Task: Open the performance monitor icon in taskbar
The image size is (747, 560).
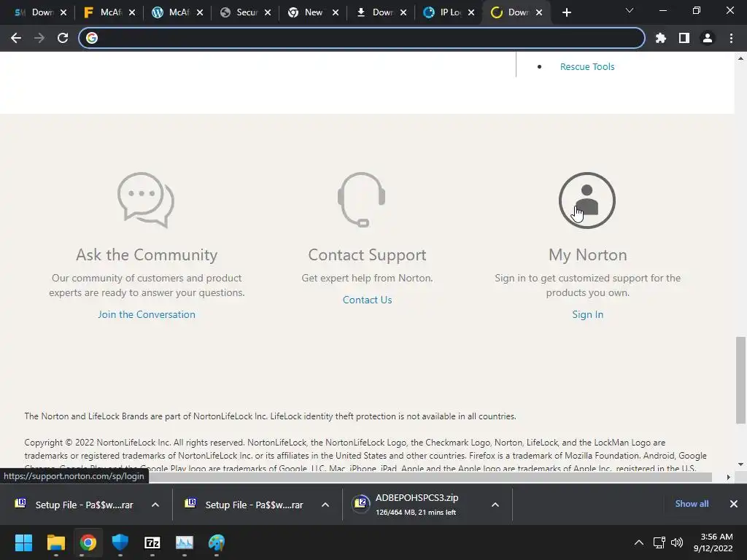Action: [185, 542]
